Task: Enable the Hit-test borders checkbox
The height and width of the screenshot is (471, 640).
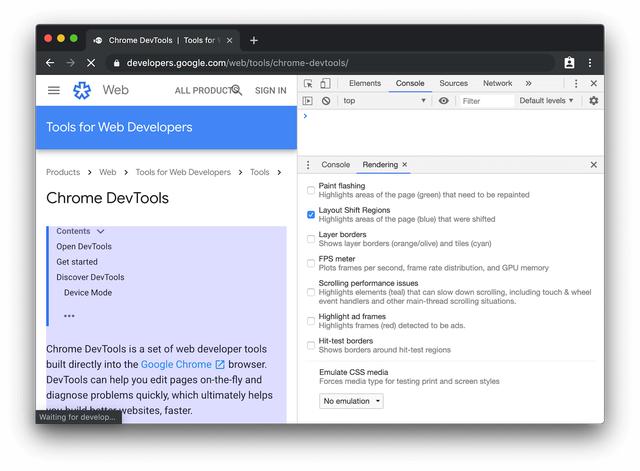Action: [311, 345]
